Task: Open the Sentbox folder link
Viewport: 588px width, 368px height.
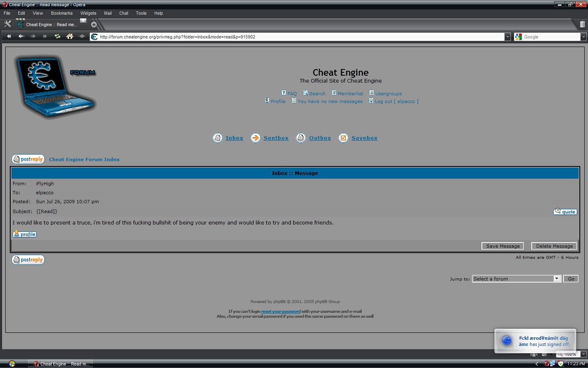Action: pyautogui.click(x=276, y=138)
